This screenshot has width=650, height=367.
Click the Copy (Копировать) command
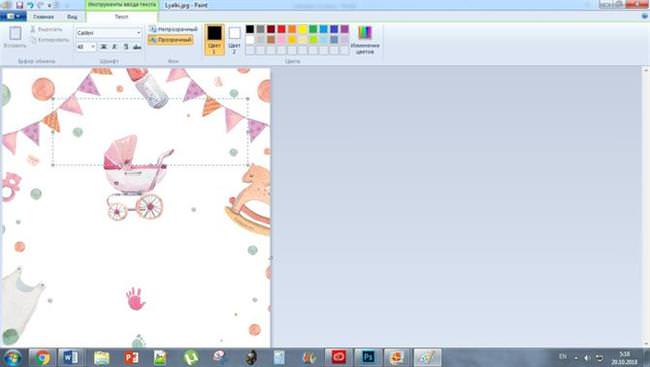[x=50, y=40]
